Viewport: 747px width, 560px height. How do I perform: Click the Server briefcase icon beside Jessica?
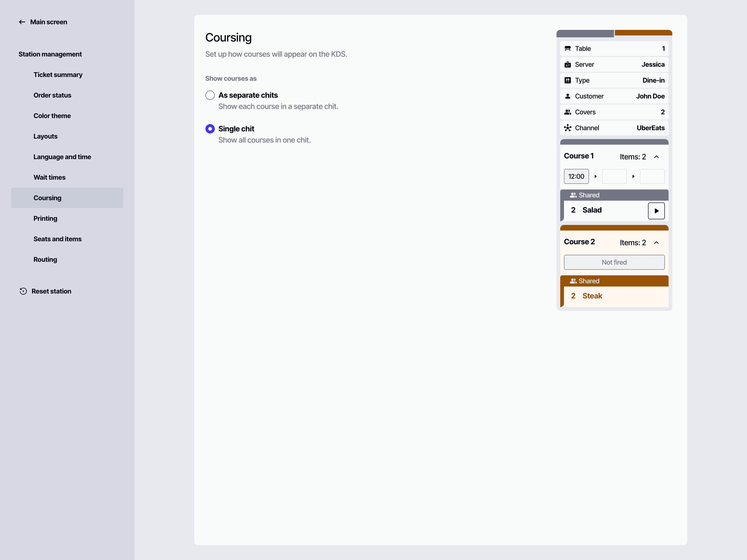pos(568,64)
